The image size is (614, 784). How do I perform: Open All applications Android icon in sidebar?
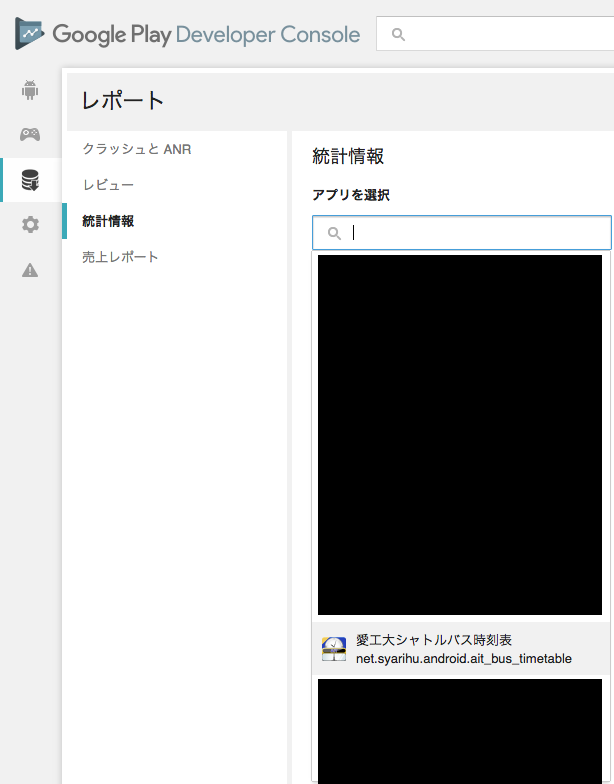pyautogui.click(x=30, y=90)
